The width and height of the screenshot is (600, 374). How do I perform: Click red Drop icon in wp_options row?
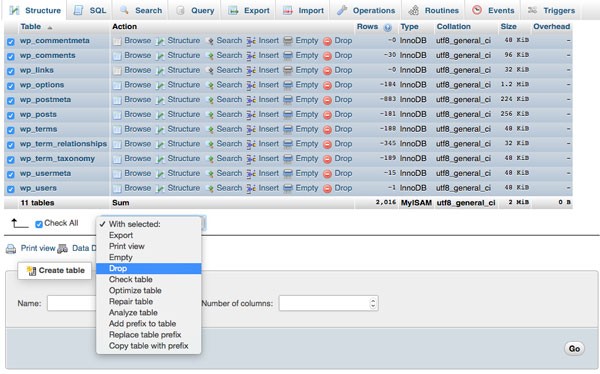[x=327, y=85]
